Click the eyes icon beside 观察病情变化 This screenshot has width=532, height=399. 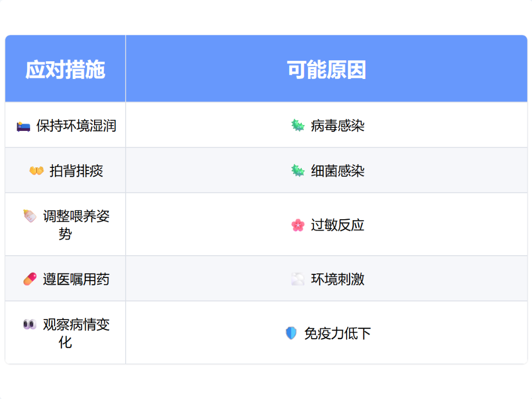[x=30, y=325]
